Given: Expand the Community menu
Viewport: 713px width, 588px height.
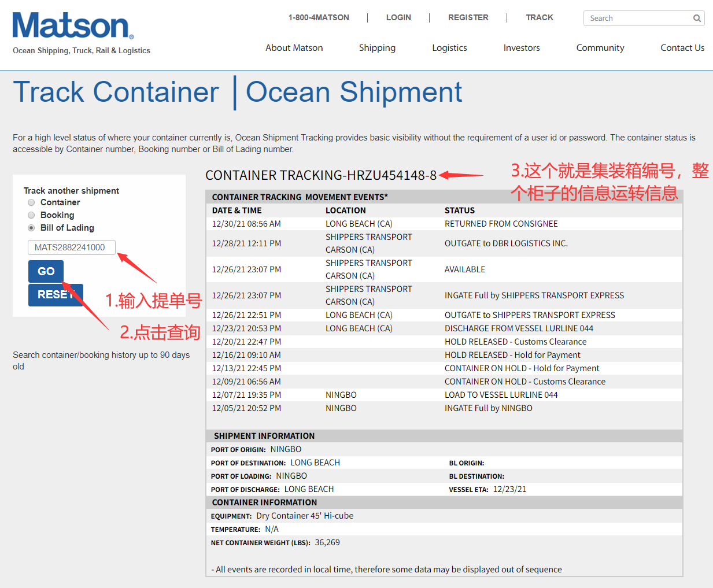Looking at the screenshot, I should coord(600,48).
